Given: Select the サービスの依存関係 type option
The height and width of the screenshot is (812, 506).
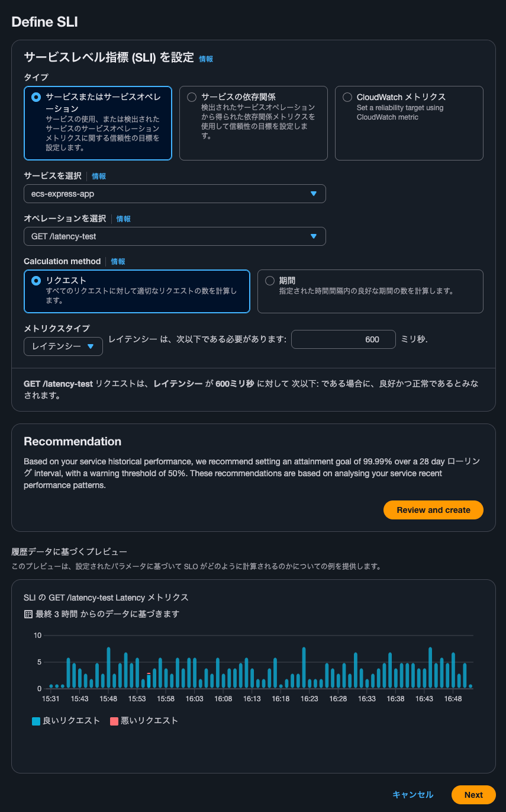Looking at the screenshot, I should 191,97.
